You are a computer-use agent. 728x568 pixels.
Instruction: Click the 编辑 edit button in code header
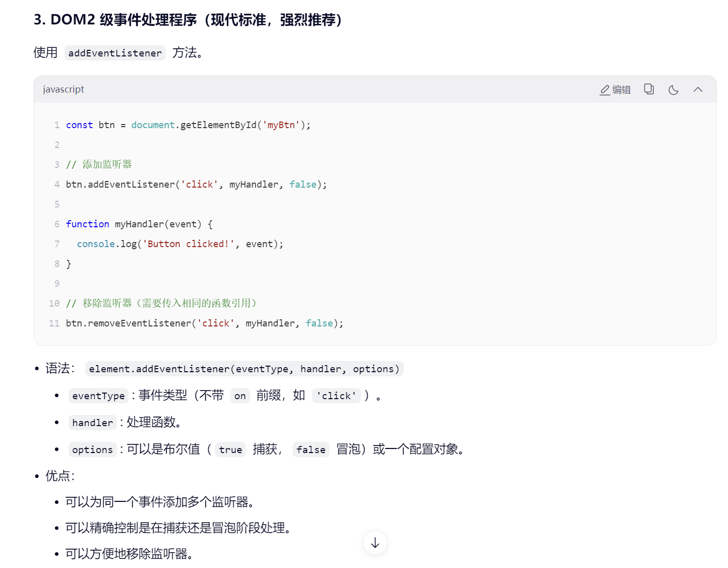(x=615, y=90)
